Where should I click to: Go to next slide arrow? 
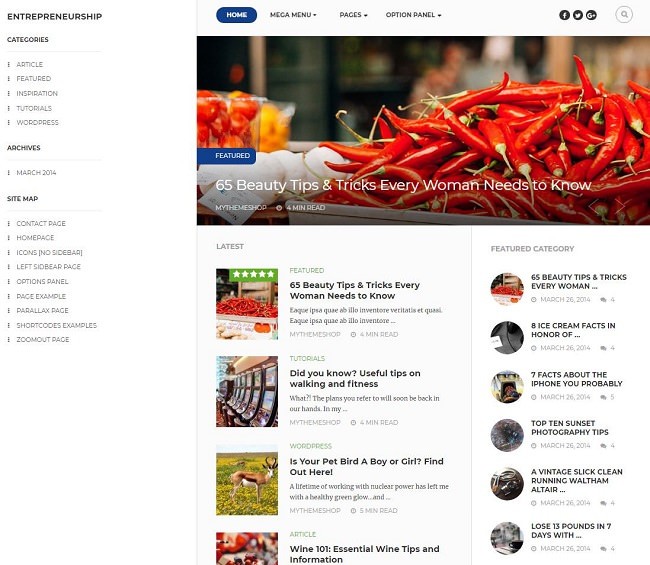click(x=620, y=206)
